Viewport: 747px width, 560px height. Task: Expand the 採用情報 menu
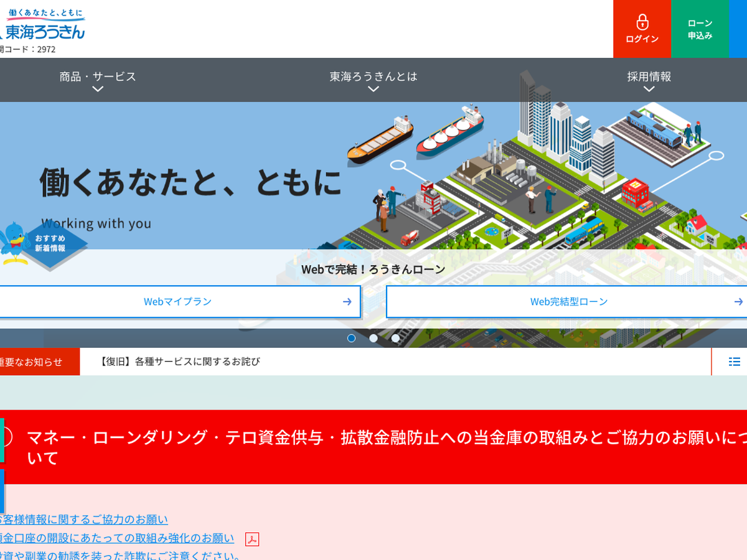point(649,81)
